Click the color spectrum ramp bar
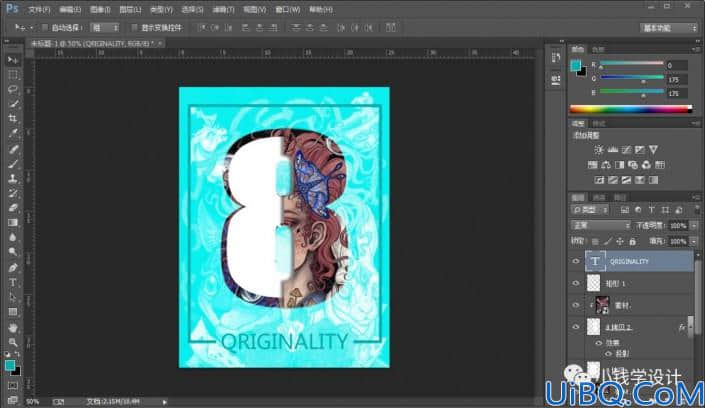Viewport: 705px width, 408px height. (x=631, y=109)
